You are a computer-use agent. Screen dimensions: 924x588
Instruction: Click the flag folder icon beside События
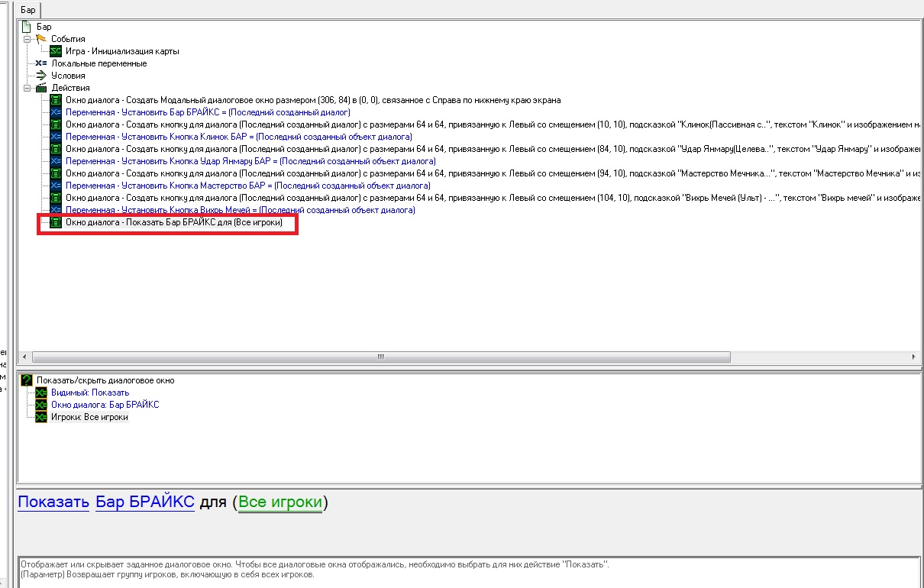coord(41,39)
